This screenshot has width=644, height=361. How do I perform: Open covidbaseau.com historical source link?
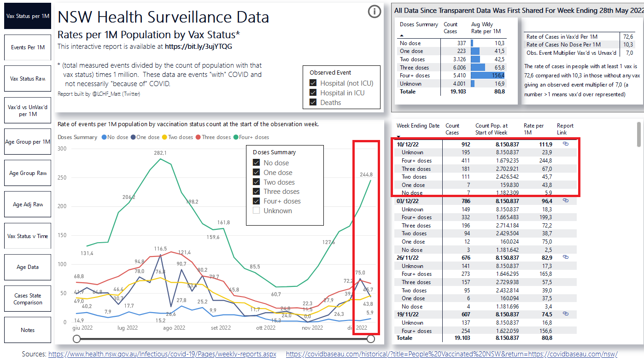click(451, 354)
